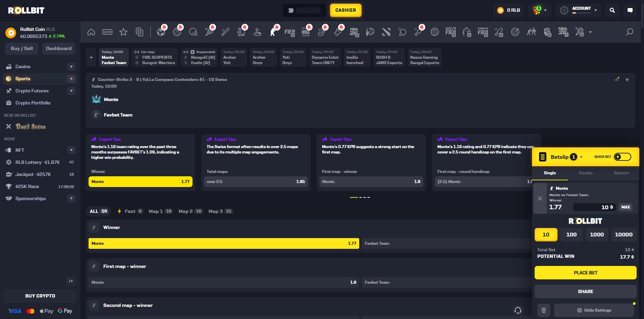Open the chat bubble icon

pos(630,10)
